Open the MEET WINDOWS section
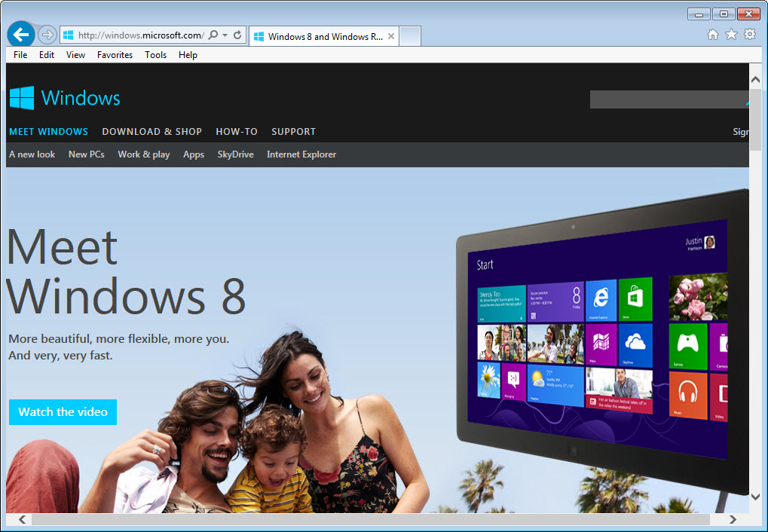768x532 pixels. (48, 132)
